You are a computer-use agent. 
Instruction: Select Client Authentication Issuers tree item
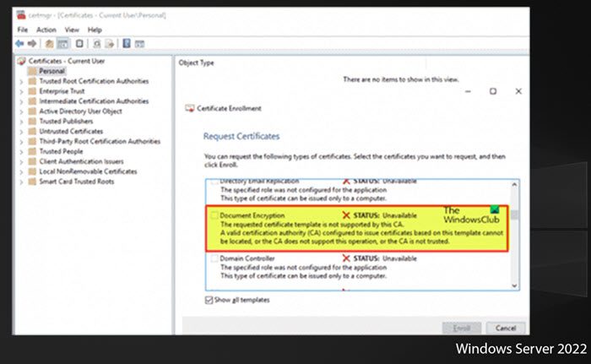(81, 161)
